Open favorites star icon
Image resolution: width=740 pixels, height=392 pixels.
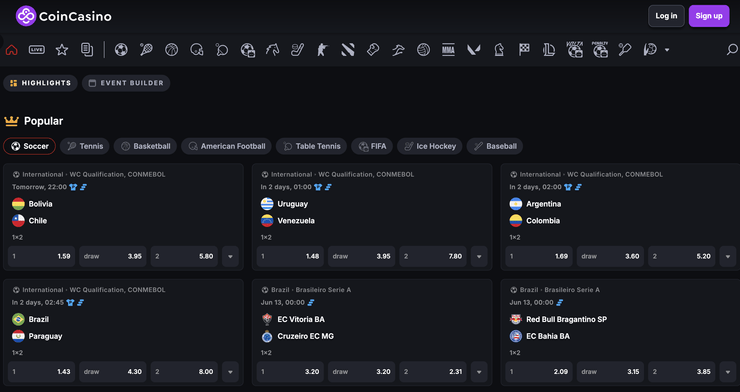62,50
